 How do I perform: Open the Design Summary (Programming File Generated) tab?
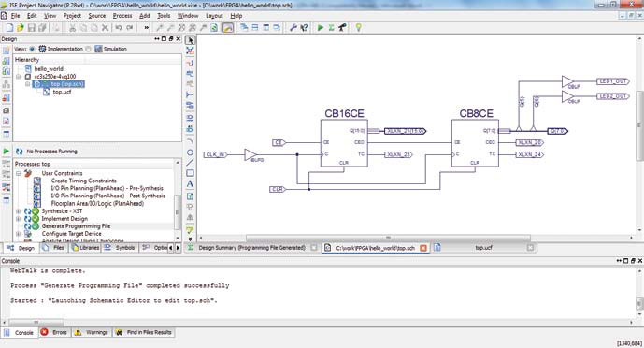tap(251, 248)
